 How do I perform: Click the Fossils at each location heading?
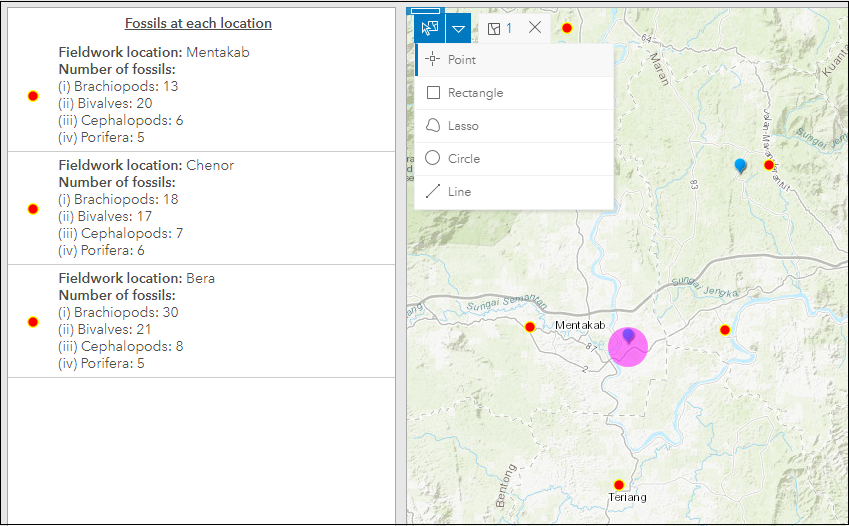pyautogui.click(x=198, y=23)
